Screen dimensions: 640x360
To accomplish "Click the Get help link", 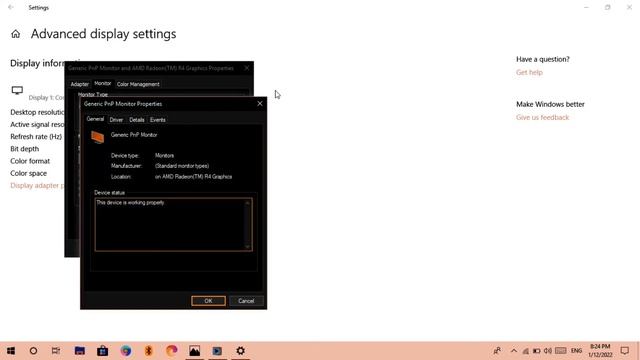I will click(x=529, y=72).
